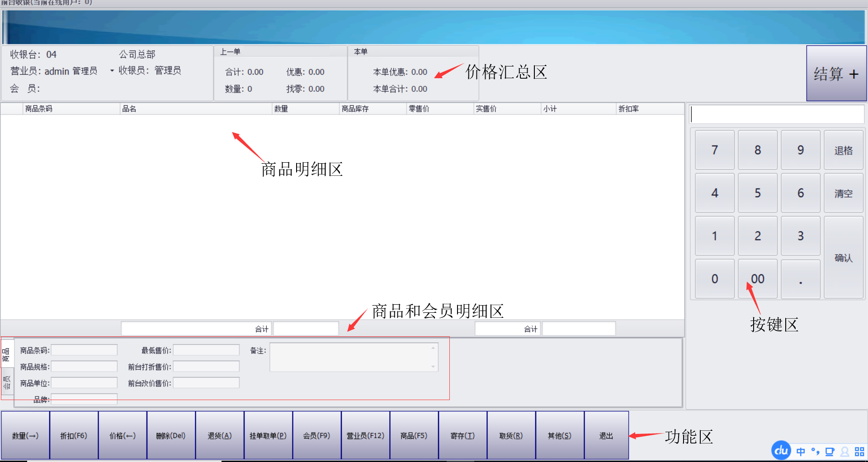
Task: Tap the keypad single 0 button
Action: [715, 279]
